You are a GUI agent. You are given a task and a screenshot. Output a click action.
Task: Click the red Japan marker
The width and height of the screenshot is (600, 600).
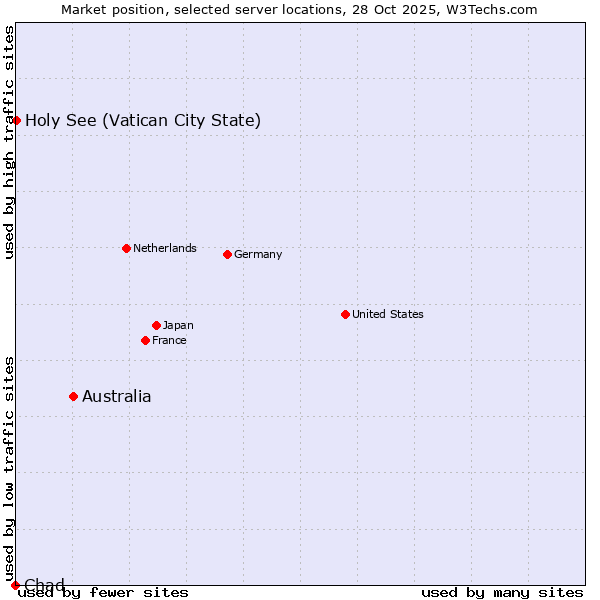pyautogui.click(x=157, y=325)
